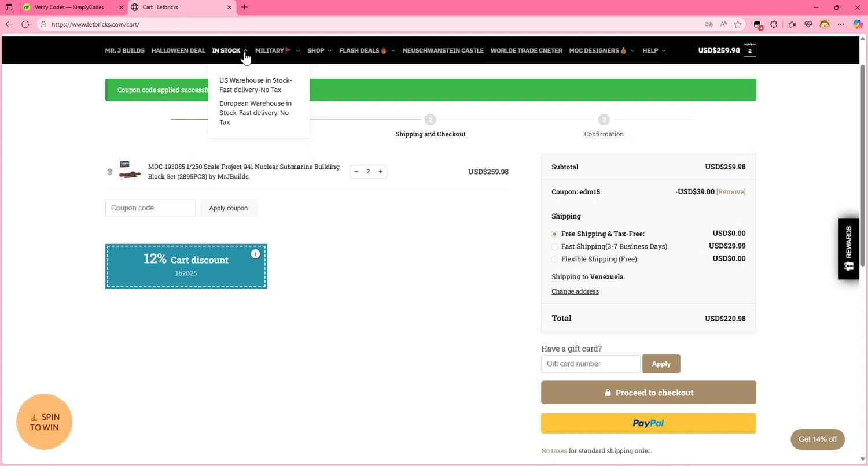Click header cart total USD$259.98
The image size is (868, 466).
pos(719,51)
